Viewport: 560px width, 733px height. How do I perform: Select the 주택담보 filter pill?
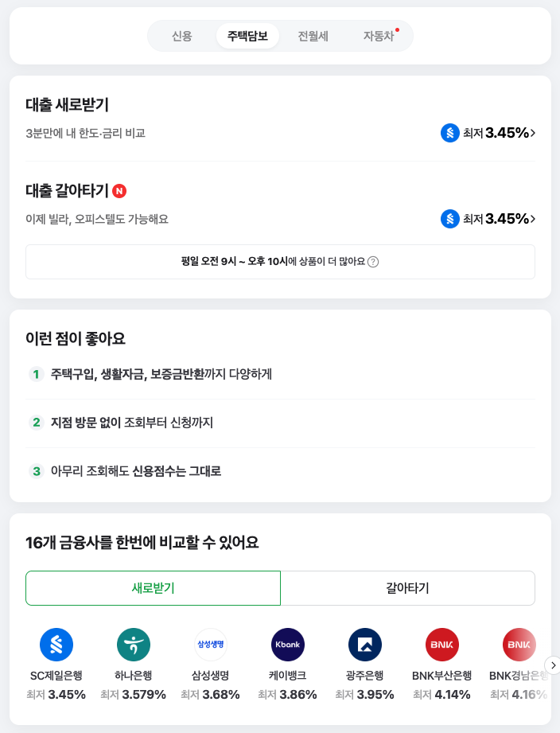point(247,35)
